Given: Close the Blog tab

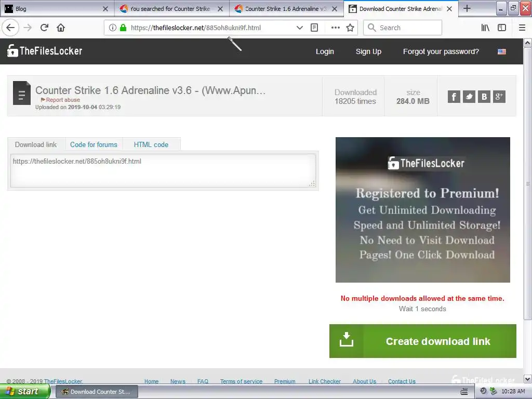Looking at the screenshot, I should 105,9.
